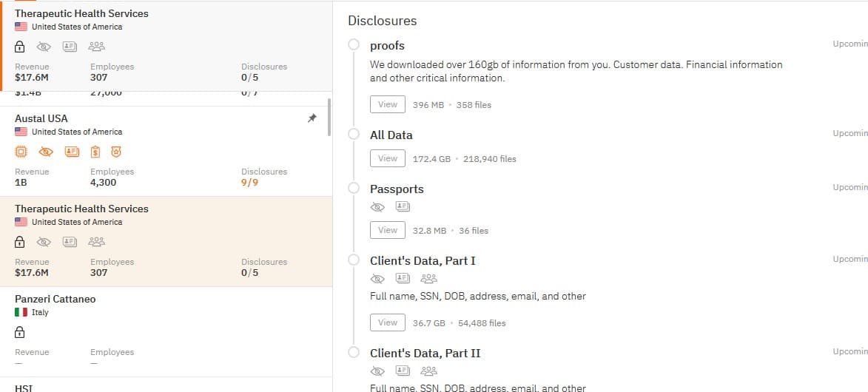This screenshot has height=392, width=868.
Task: Click the crossed-eye icon under Passports disclosure
Action: click(377, 207)
